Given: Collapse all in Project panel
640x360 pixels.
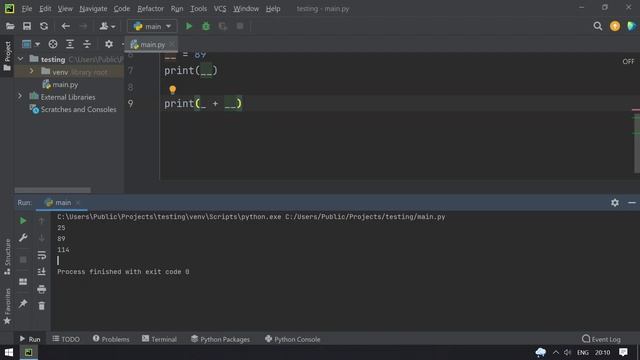Looking at the screenshot, I should (x=87, y=44).
